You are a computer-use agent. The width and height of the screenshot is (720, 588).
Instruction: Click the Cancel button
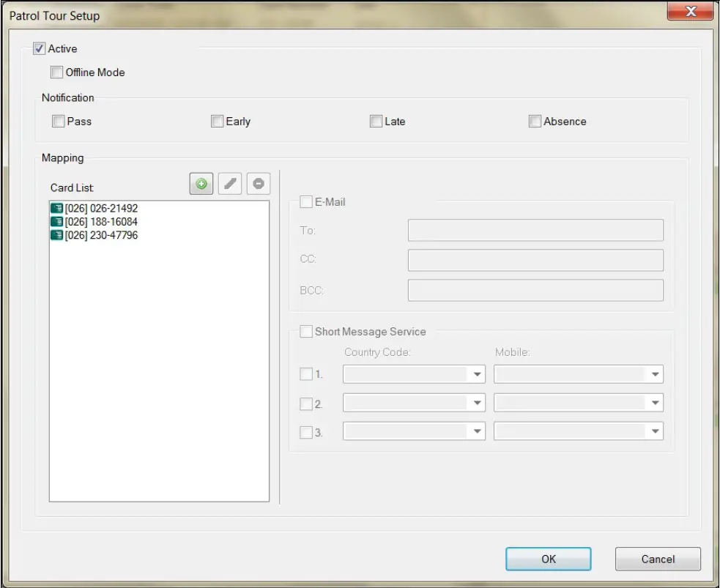pos(657,559)
